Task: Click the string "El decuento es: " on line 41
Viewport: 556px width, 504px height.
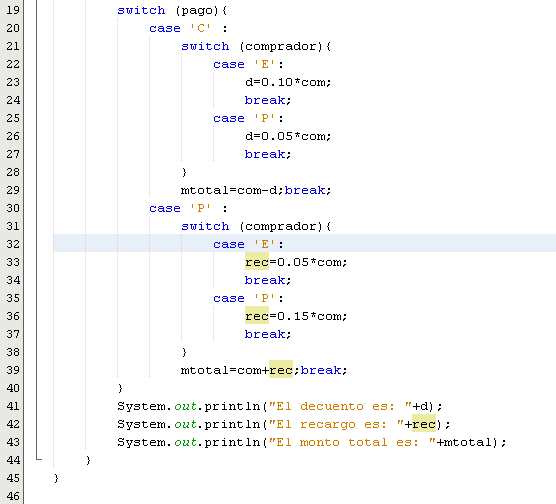Action: [340, 406]
